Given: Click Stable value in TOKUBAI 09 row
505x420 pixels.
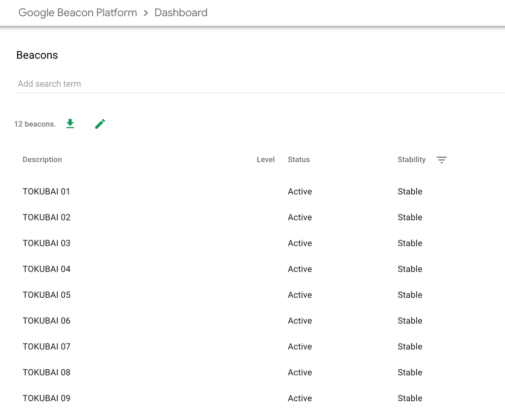Looking at the screenshot, I should 410,398.
